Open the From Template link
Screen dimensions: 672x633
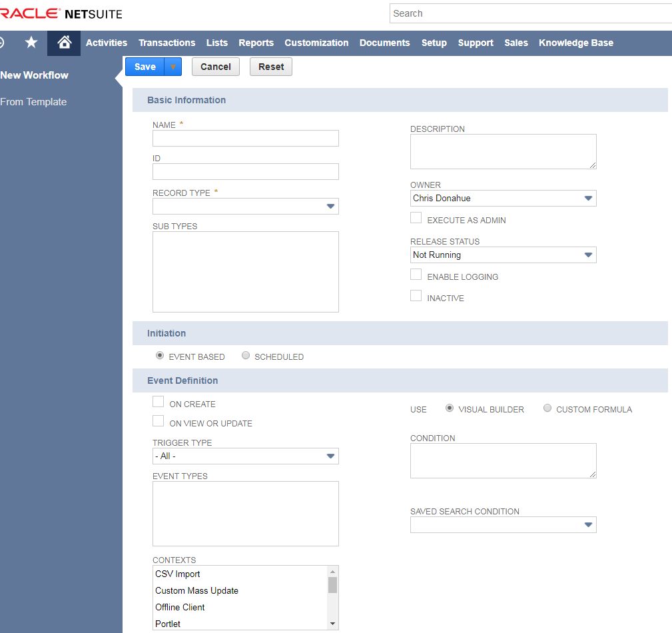coord(33,101)
